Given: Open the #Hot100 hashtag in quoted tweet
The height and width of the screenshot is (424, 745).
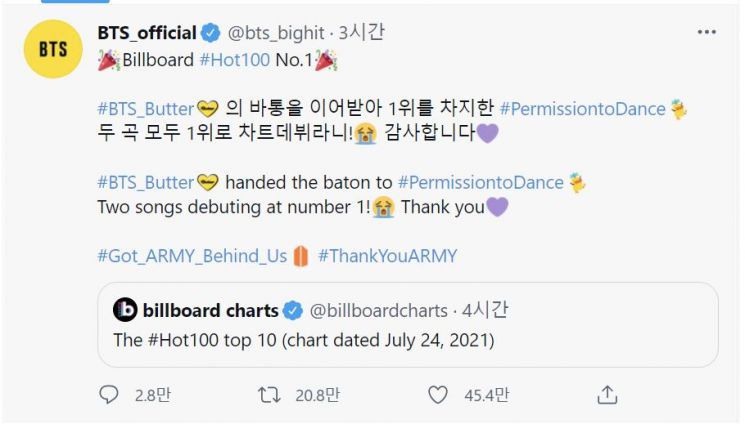Looking at the screenshot, I should click(179, 339).
